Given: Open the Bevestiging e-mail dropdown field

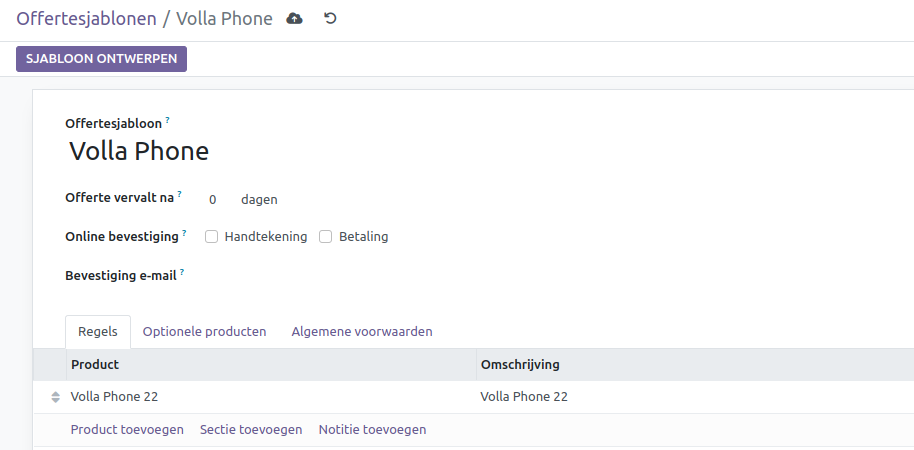Looking at the screenshot, I should [x=400, y=275].
